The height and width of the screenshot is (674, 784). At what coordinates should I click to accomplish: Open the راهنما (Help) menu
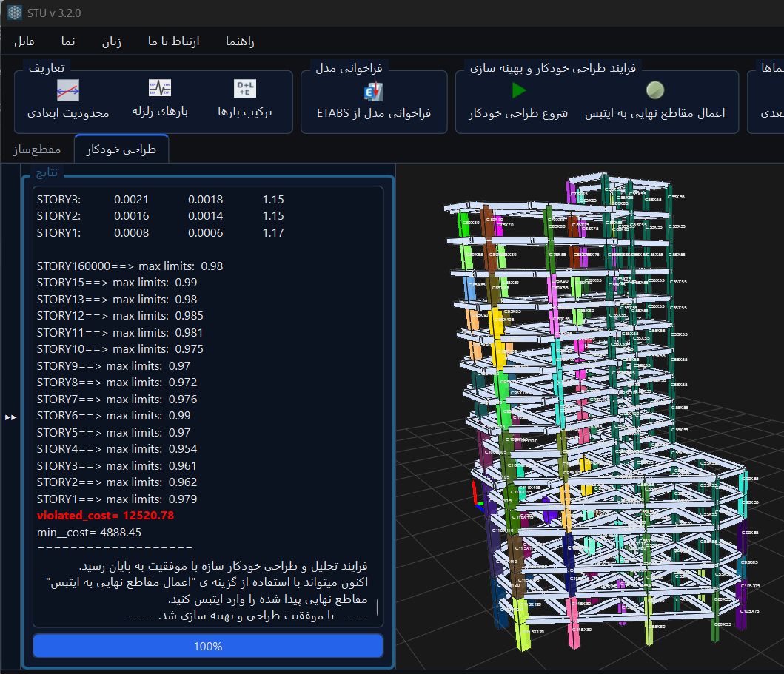241,41
